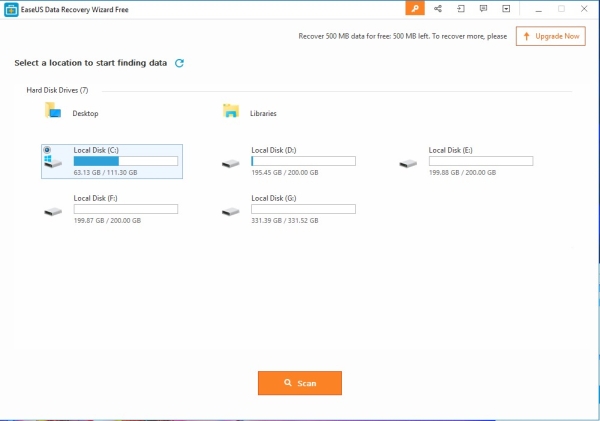
Task: Click the Scan button
Action: (x=300, y=383)
